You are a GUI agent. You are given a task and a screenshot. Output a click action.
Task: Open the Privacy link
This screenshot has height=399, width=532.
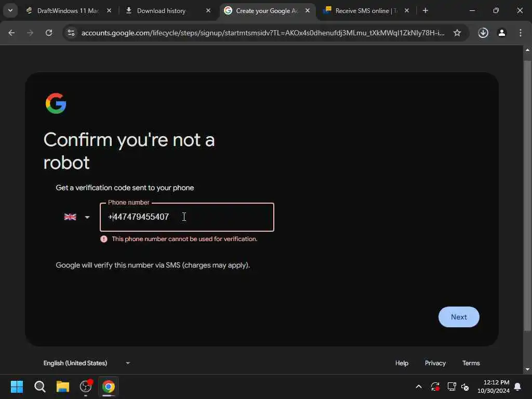coord(435,363)
